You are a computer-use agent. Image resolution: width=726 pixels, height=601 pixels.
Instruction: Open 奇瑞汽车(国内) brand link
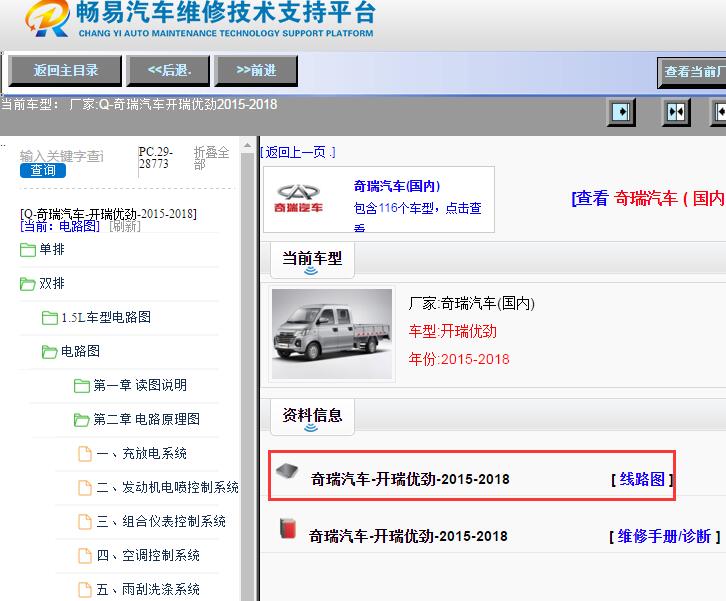pyautogui.click(x=397, y=186)
